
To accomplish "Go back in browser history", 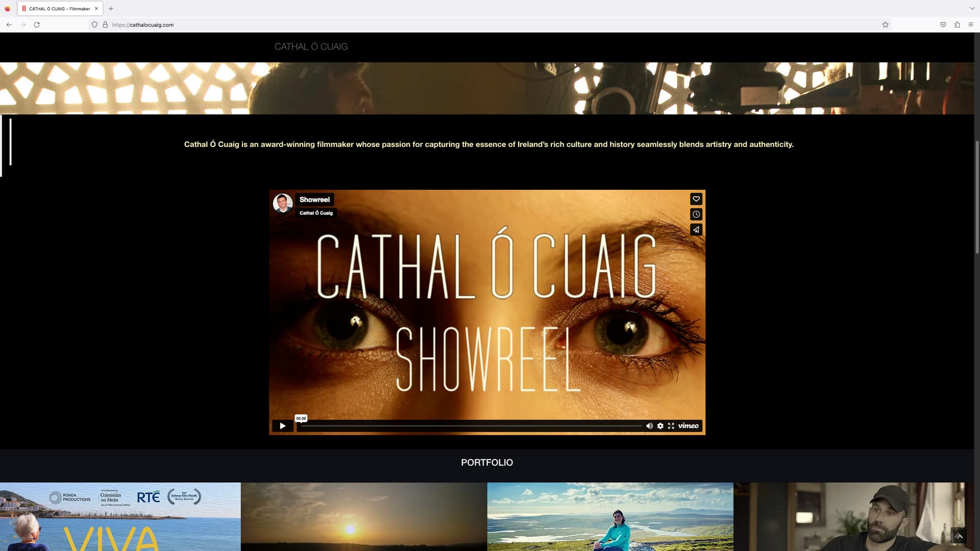I will point(9,24).
